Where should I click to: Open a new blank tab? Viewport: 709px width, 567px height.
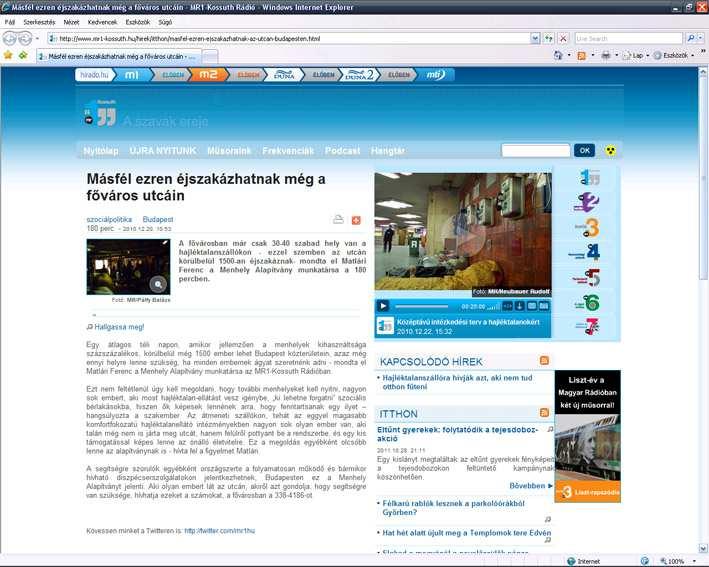point(209,57)
